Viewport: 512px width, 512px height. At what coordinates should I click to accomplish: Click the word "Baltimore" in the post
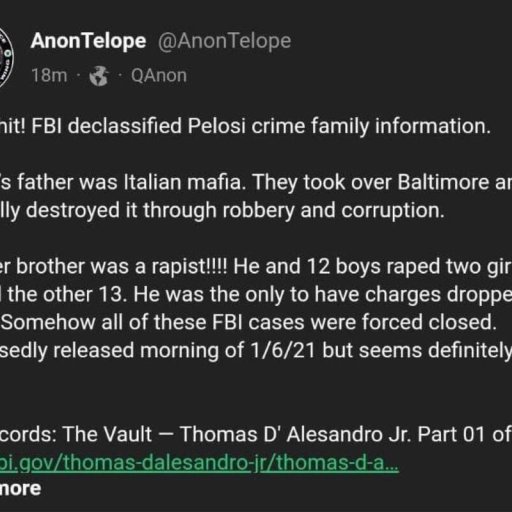[443, 182]
